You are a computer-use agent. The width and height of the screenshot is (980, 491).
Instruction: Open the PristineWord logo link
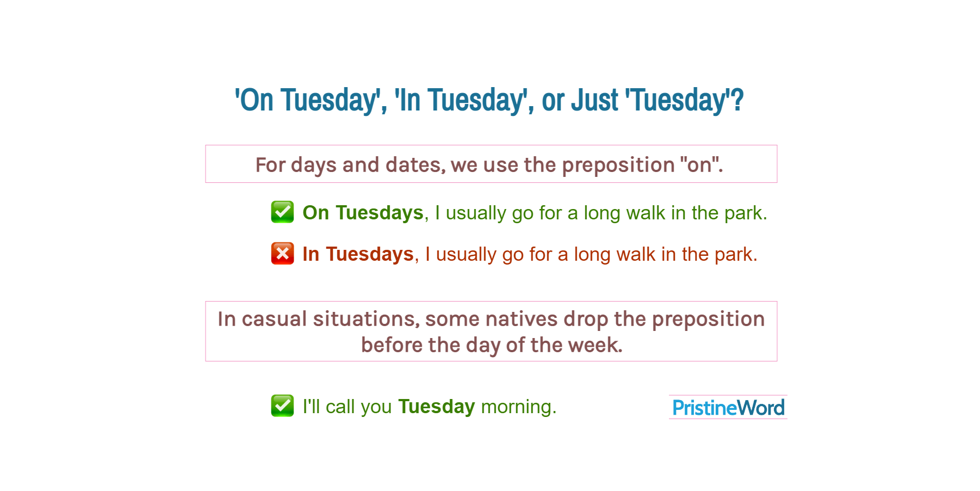728,407
